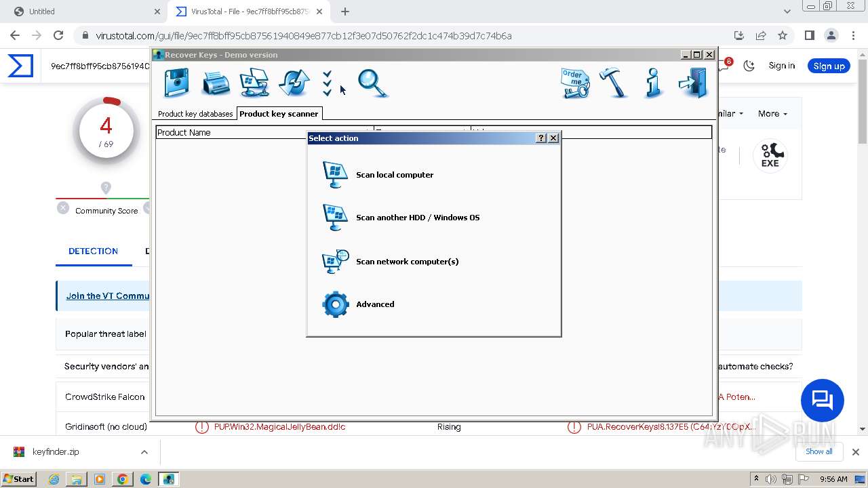
Task: Open the Advanced option
Action: click(375, 304)
